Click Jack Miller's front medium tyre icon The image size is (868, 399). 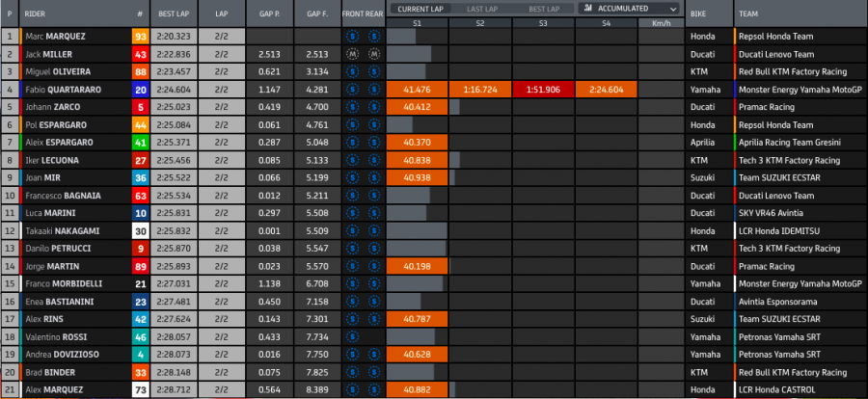pyautogui.click(x=354, y=54)
